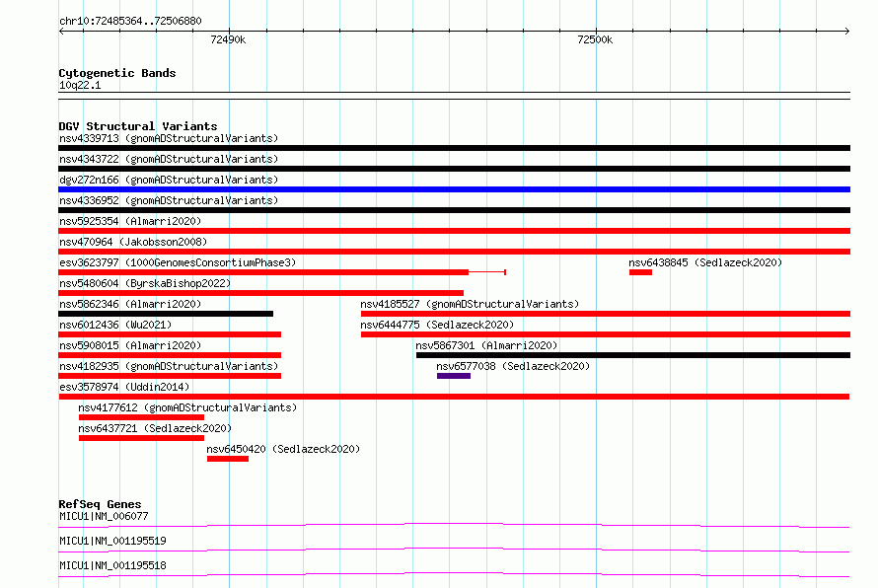
Task: Click the red bar under nsv4185527
Action: 606,314
